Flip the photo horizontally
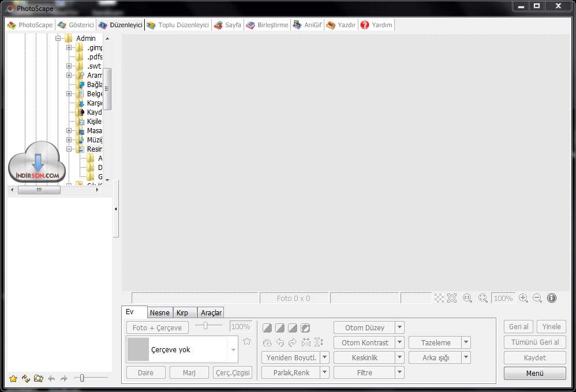This screenshot has width=576, height=392. point(306,343)
